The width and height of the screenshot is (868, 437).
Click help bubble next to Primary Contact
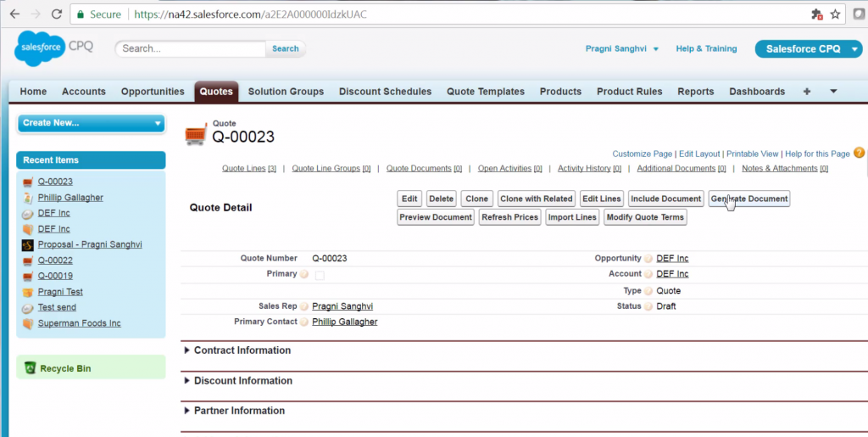tap(304, 322)
